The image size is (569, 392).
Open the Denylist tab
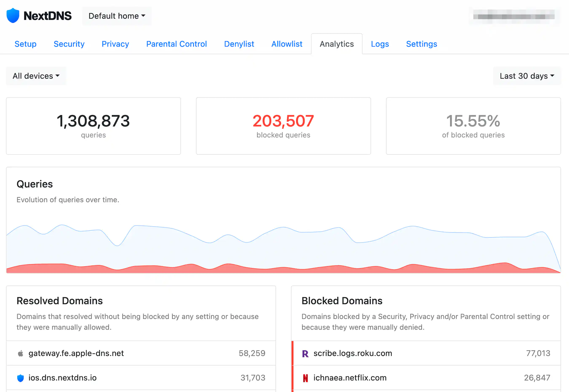click(x=239, y=44)
